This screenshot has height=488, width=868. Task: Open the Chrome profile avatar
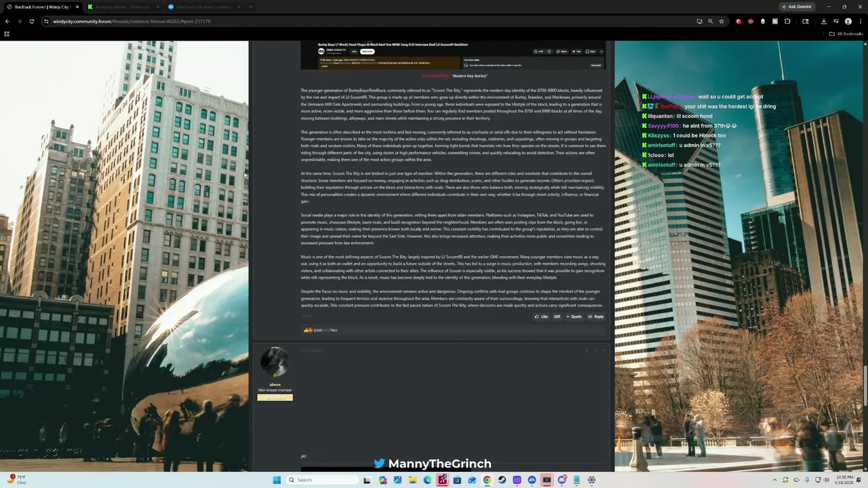click(x=848, y=21)
